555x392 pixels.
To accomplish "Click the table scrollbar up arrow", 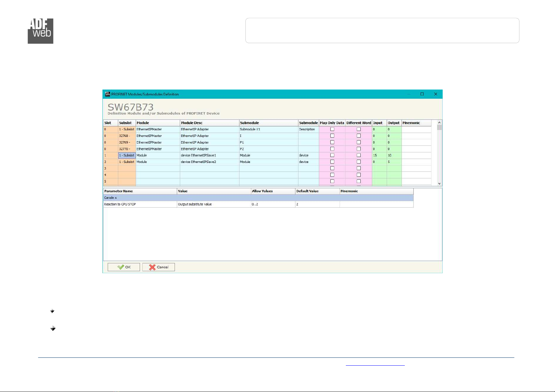I will (439, 122).
